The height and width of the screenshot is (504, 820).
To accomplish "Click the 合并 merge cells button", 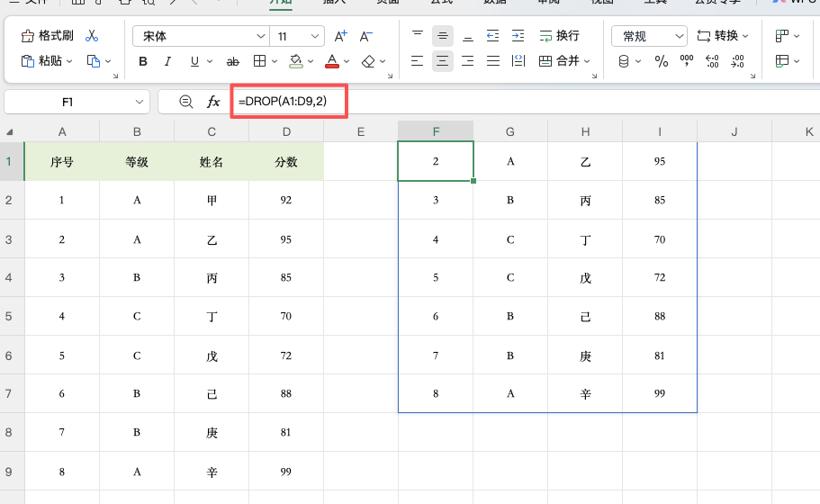I will point(559,61).
